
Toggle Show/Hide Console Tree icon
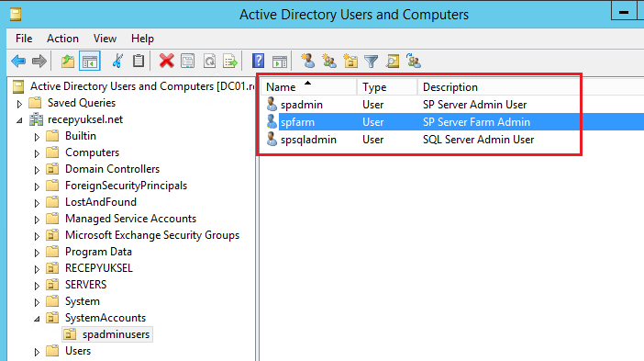click(90, 62)
